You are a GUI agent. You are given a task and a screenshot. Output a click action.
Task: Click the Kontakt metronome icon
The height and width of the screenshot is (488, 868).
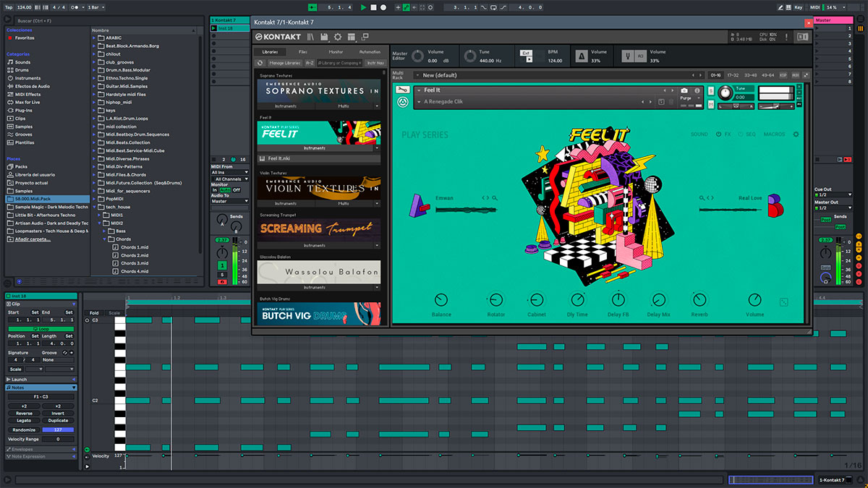[x=582, y=56]
